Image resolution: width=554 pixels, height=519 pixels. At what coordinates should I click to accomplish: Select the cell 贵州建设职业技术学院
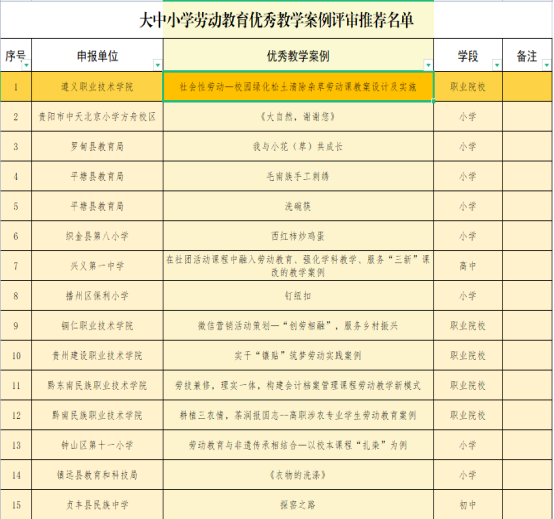(98, 355)
